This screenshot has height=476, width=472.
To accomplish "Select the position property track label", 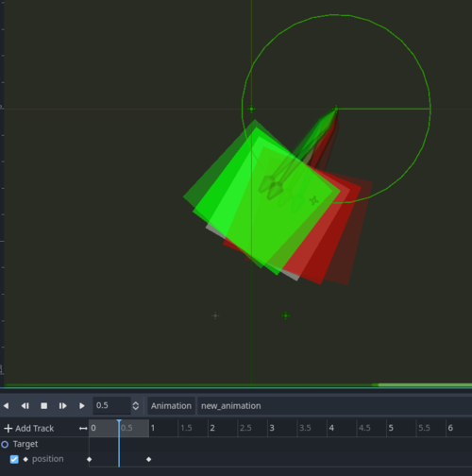I will (x=48, y=459).
